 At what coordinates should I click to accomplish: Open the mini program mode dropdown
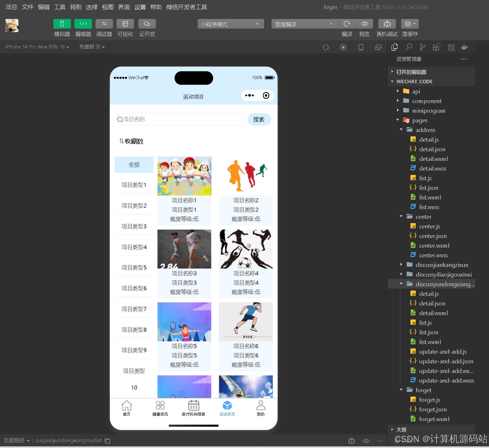231,24
